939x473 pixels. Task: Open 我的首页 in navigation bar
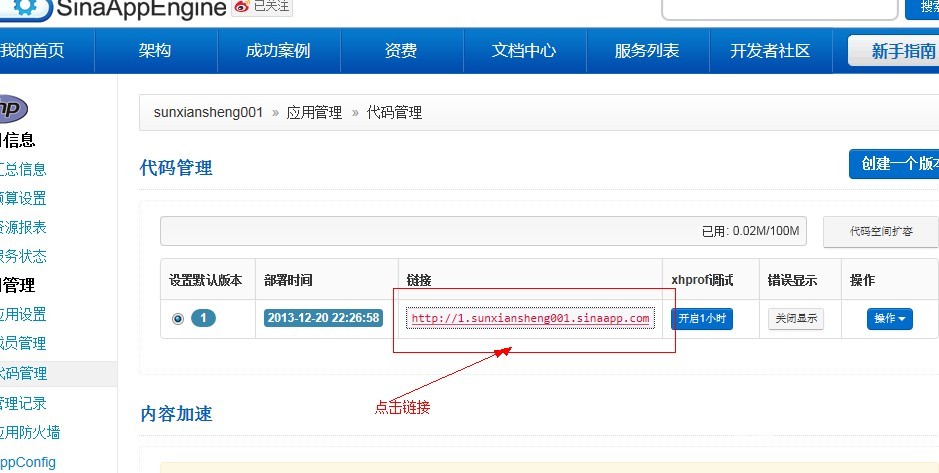[x=32, y=51]
